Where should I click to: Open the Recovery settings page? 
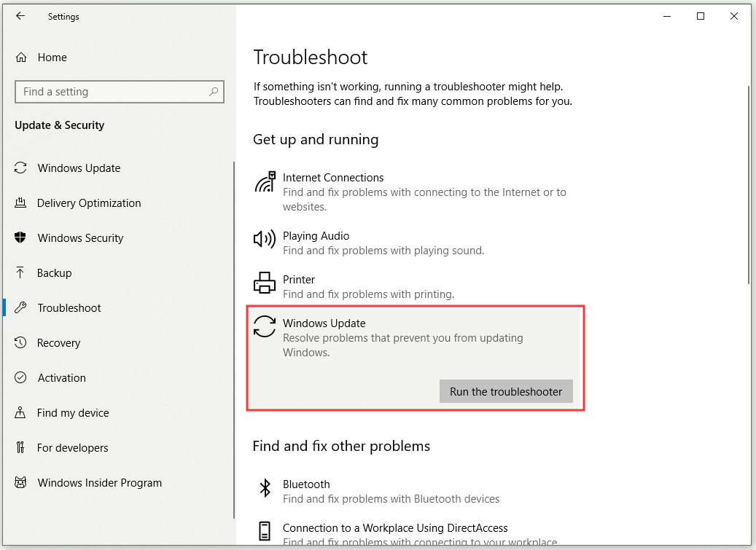pos(58,343)
